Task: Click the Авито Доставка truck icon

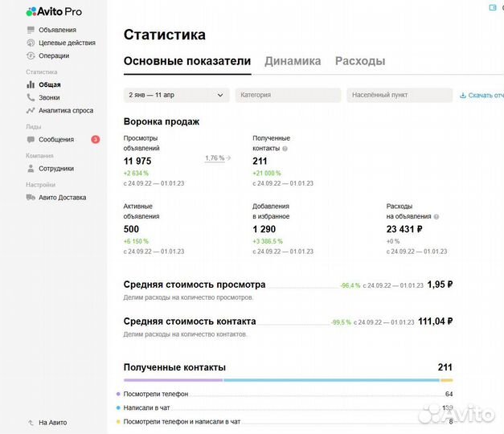Action: [x=31, y=198]
